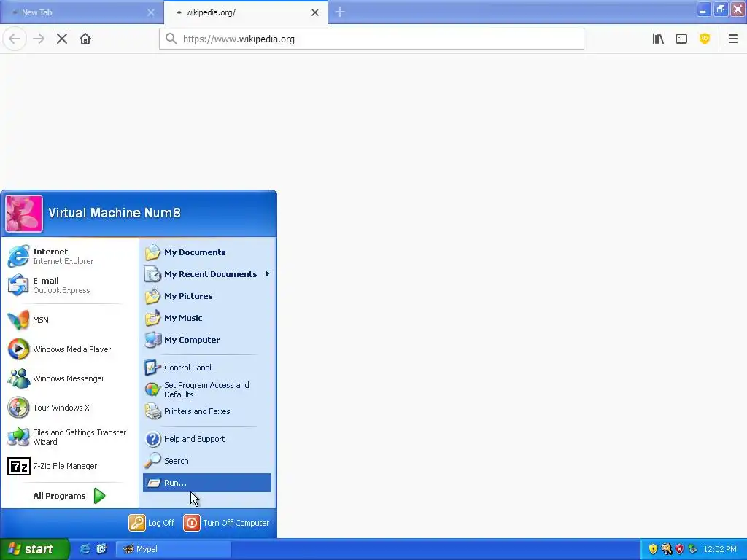Screen dimensions: 747x560
Task: Open Search from Start menu
Action: pyautogui.click(x=206, y=461)
